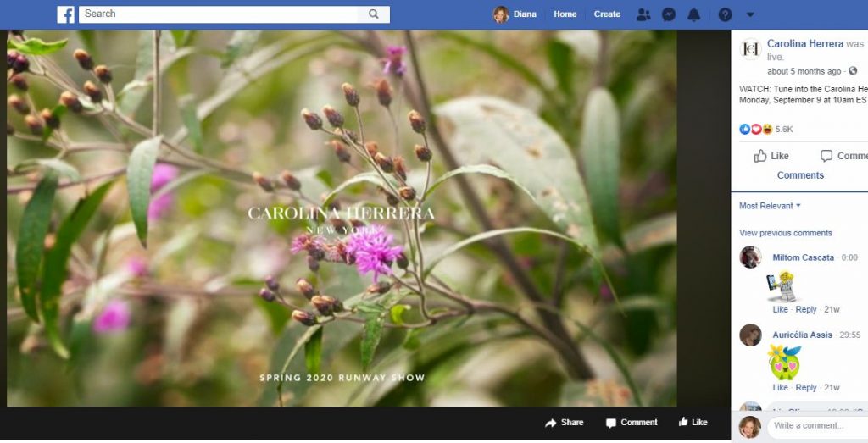
Task: Open Miltom Cascata's profile
Action: click(803, 257)
